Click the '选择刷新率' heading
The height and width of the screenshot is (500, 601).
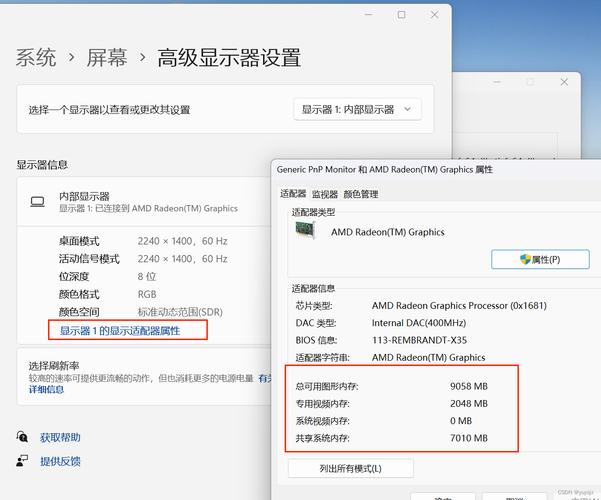tap(54, 365)
